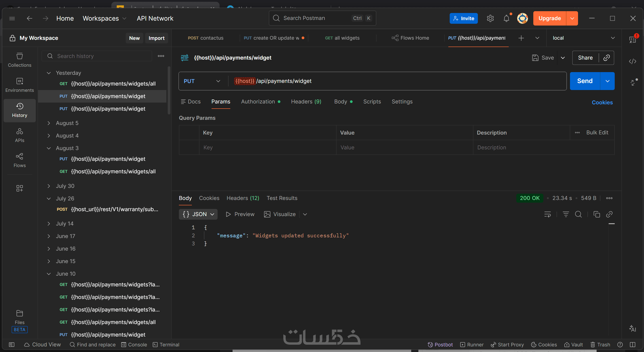
Task: Focus the Search history field
Action: point(97,56)
